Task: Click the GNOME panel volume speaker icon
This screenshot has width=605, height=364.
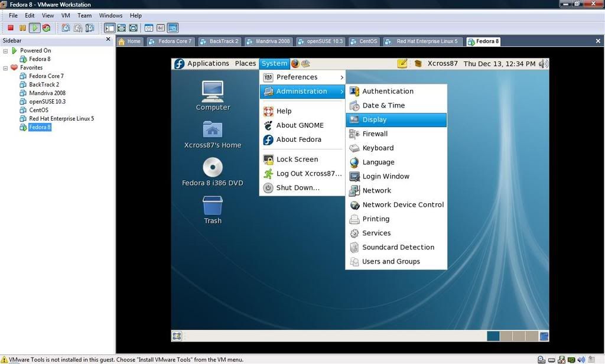Action: (544, 64)
